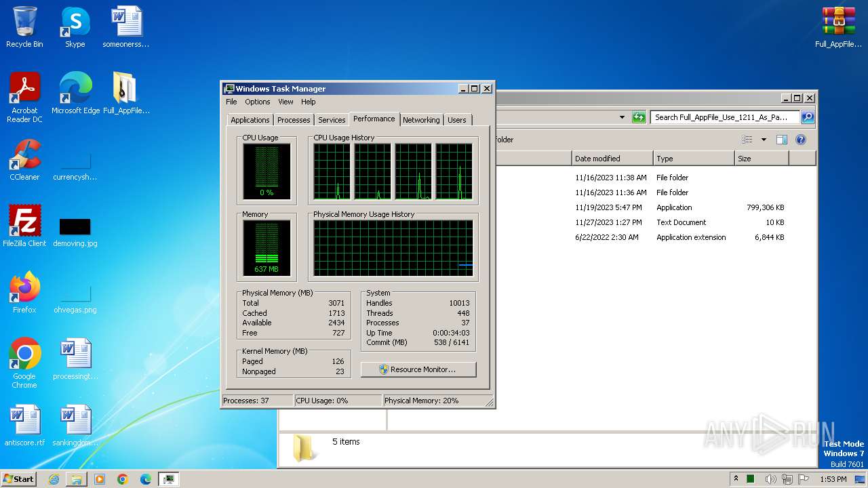Click Internet Explorer in the taskbar

click(x=54, y=479)
